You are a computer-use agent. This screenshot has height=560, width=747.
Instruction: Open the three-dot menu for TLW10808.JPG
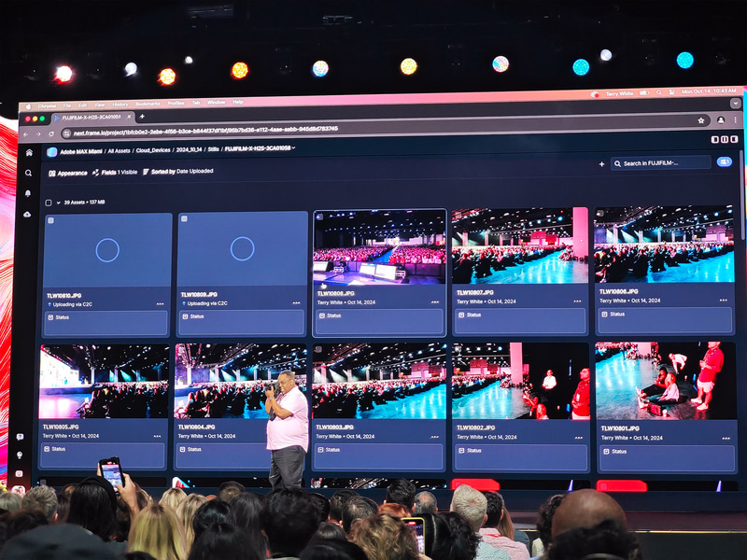tap(435, 301)
